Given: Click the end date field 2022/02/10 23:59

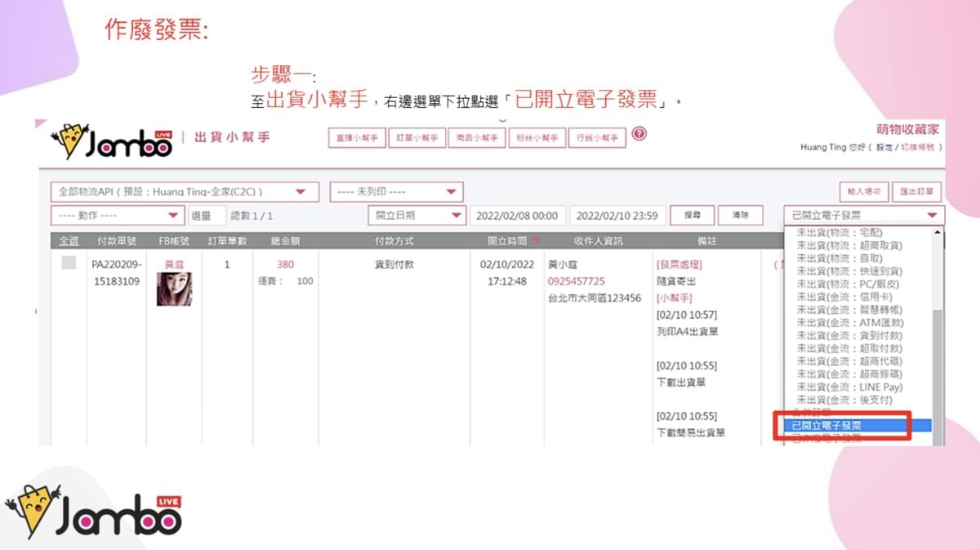Looking at the screenshot, I should click(x=617, y=216).
